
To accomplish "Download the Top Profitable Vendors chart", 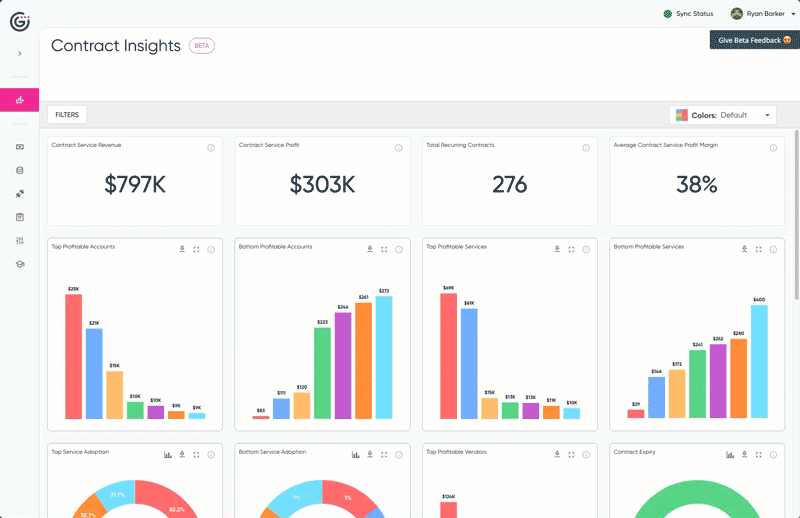I will (557, 454).
